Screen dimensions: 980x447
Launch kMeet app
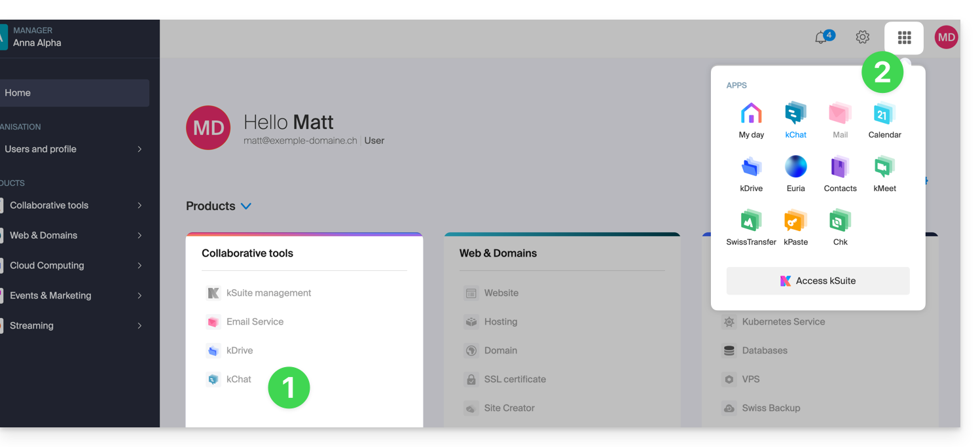884,173
